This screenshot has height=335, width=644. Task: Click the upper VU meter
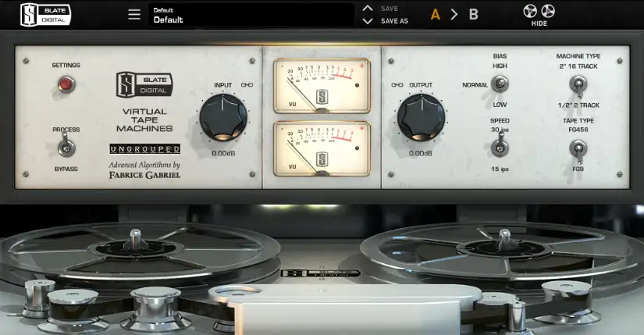click(322, 85)
